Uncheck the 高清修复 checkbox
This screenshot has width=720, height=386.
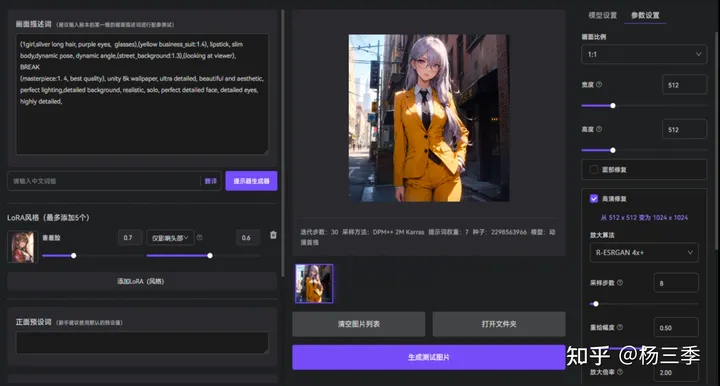(594, 199)
